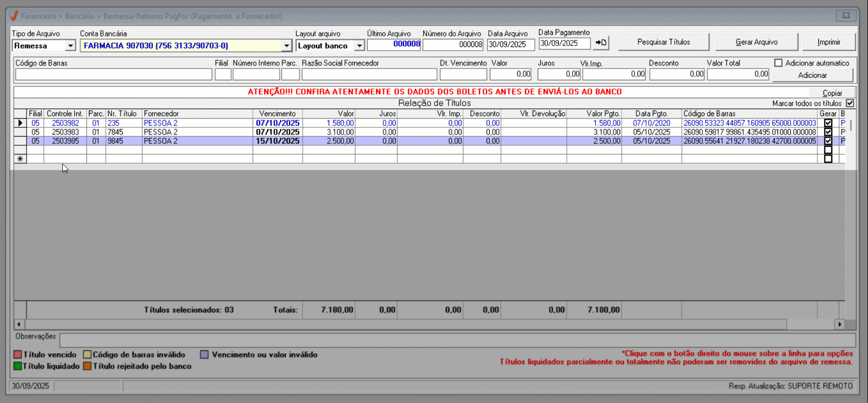Click the arrow icon beside Data Pagamento

(601, 43)
